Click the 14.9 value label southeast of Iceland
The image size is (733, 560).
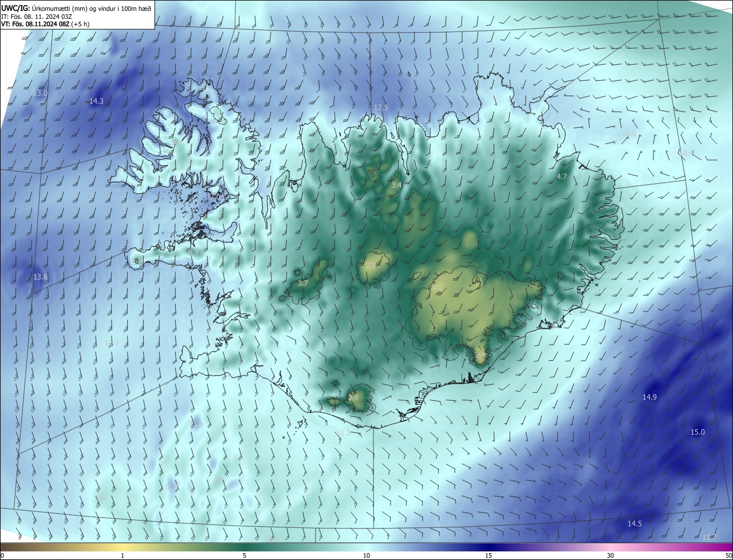tap(649, 397)
